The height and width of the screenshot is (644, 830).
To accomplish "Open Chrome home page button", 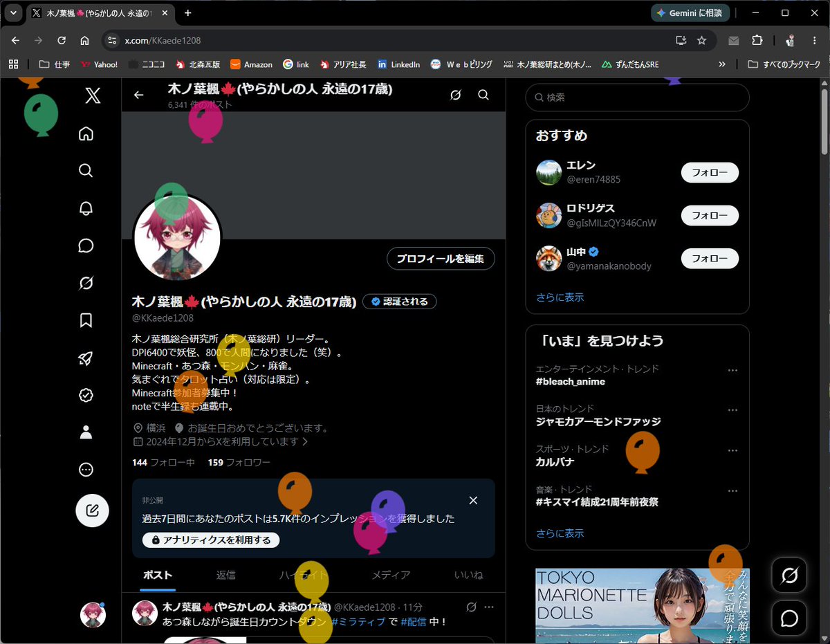I will coord(84,41).
